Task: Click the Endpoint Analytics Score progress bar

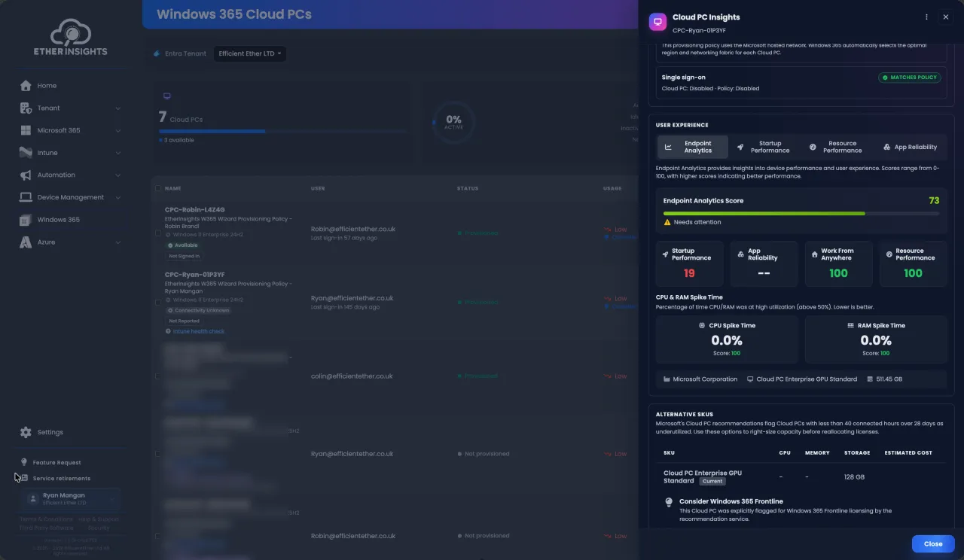Action: click(801, 213)
